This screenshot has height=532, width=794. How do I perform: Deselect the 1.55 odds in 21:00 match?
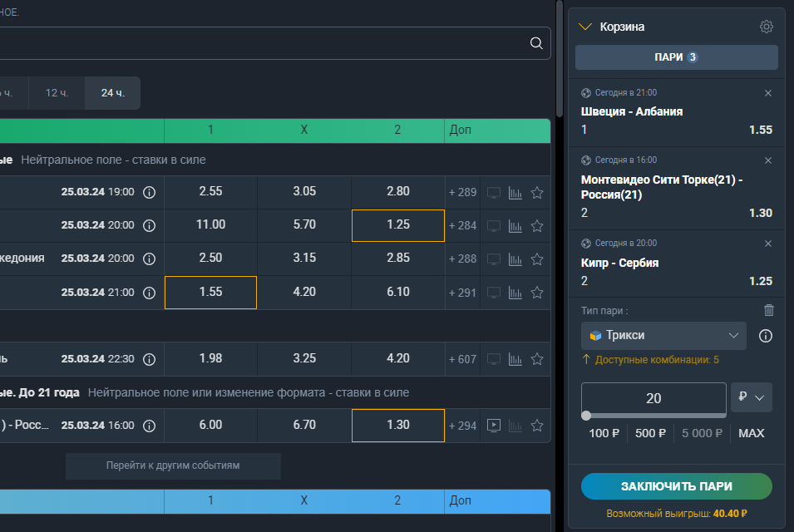coord(210,293)
